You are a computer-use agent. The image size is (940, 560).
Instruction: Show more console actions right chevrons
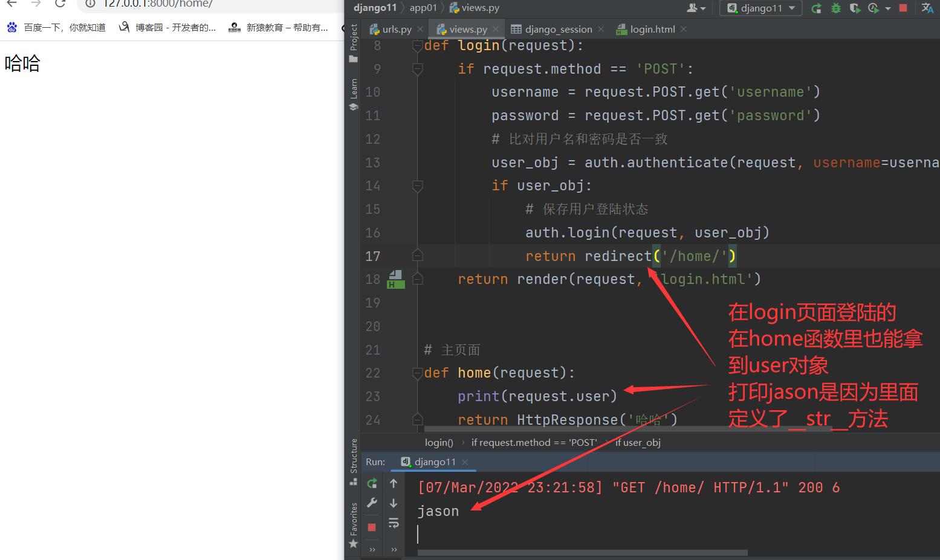394,550
